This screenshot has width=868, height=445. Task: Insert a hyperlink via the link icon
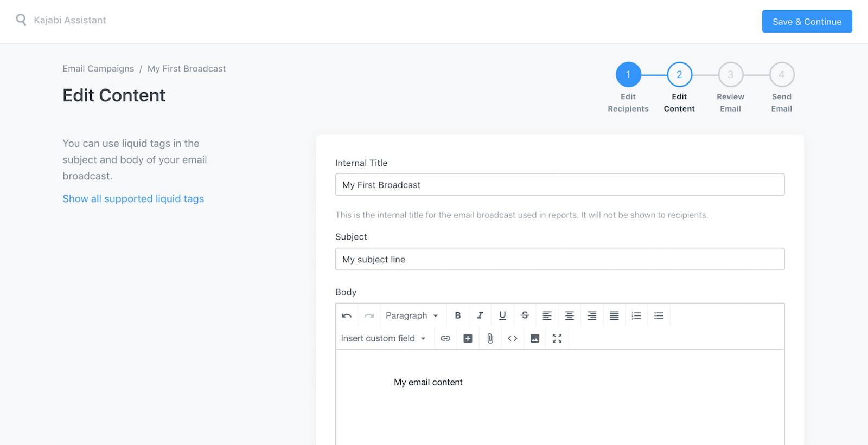tap(445, 338)
